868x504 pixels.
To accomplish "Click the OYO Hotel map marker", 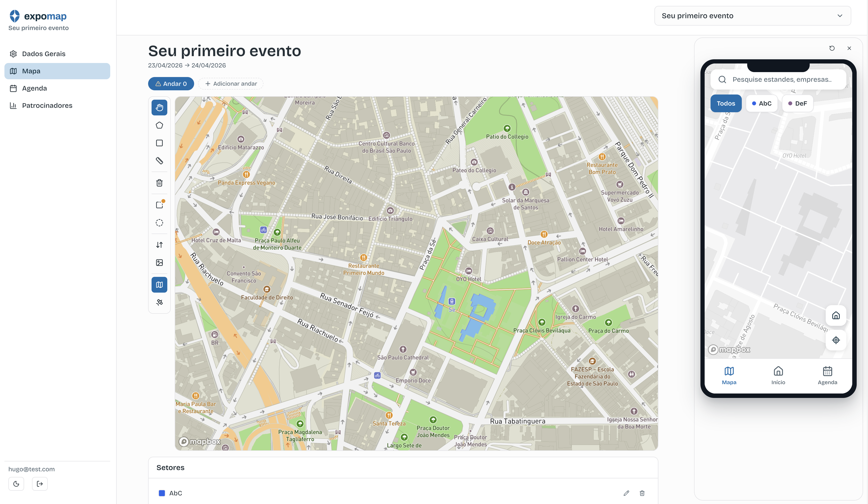I will (x=468, y=271).
